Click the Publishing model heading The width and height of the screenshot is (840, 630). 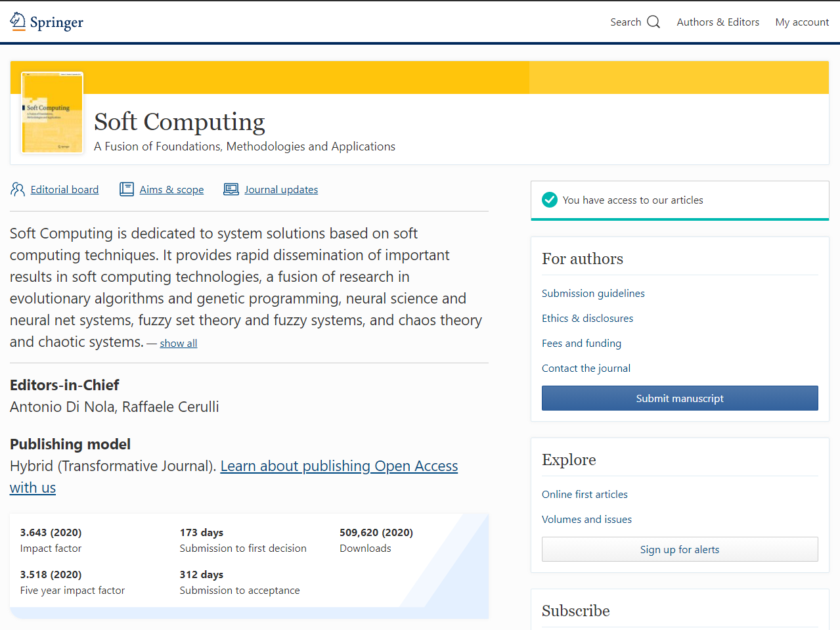[x=70, y=445]
